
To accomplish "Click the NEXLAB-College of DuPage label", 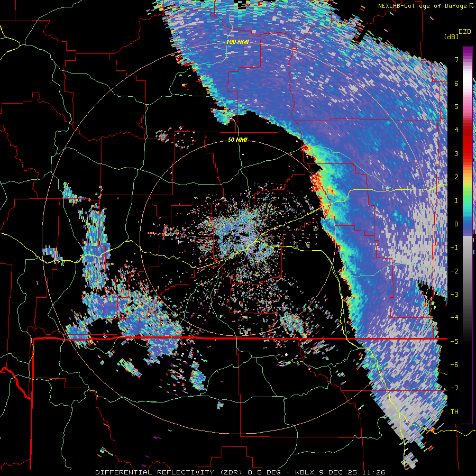I will coord(426,6).
